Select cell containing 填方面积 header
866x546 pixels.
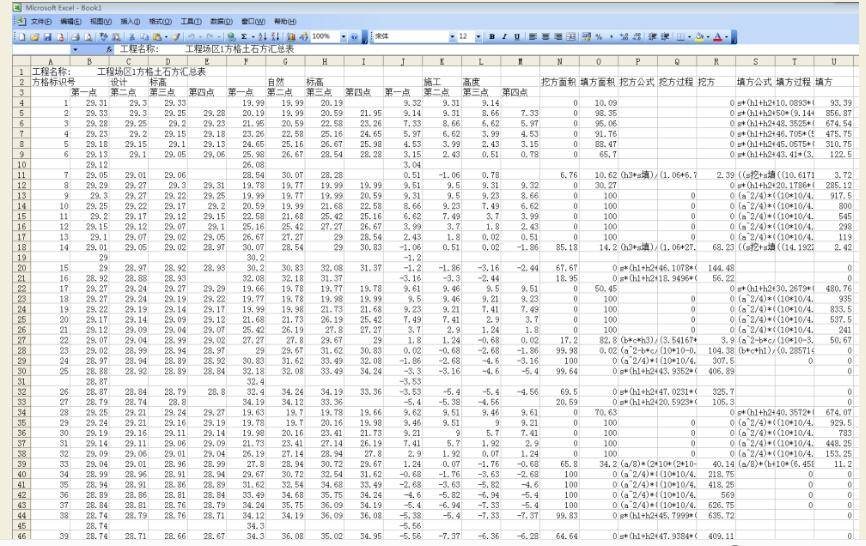tap(598, 82)
